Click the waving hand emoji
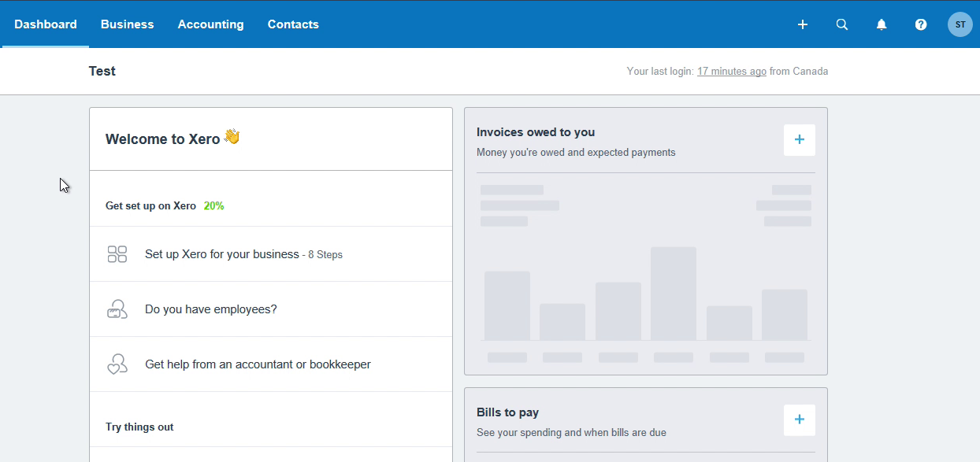This screenshot has width=980, height=462. pos(232,137)
